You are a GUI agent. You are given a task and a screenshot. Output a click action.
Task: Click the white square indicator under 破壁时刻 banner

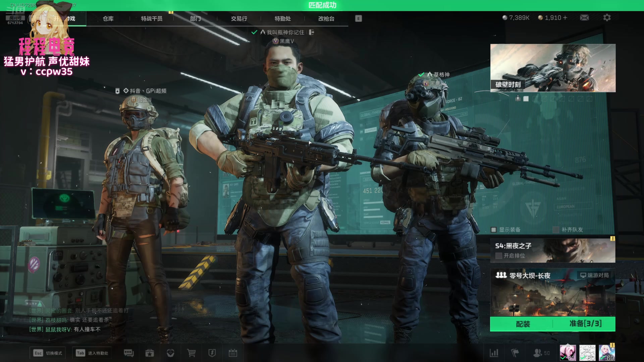(x=526, y=99)
